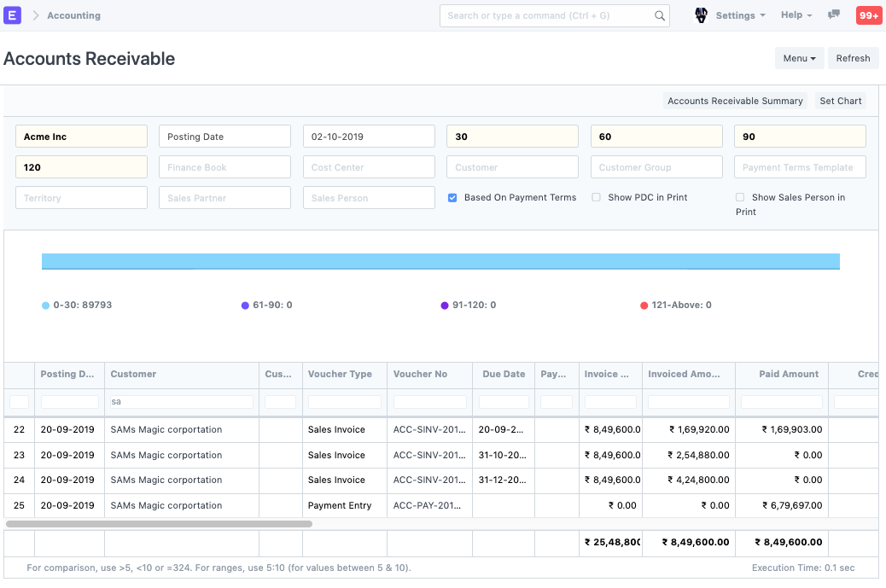This screenshot has height=588, width=886.
Task: Click the 0-30 legend dot
Action: [x=45, y=306]
